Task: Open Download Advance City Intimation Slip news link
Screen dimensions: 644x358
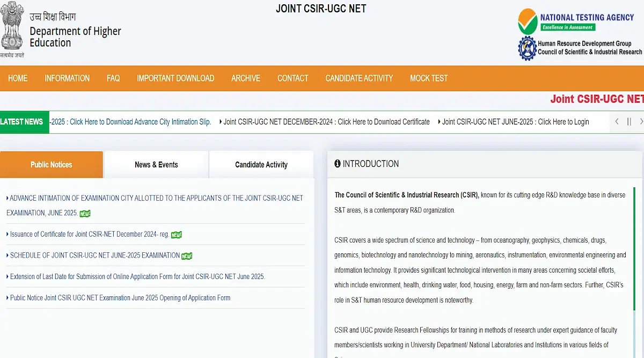Action: tap(130, 122)
